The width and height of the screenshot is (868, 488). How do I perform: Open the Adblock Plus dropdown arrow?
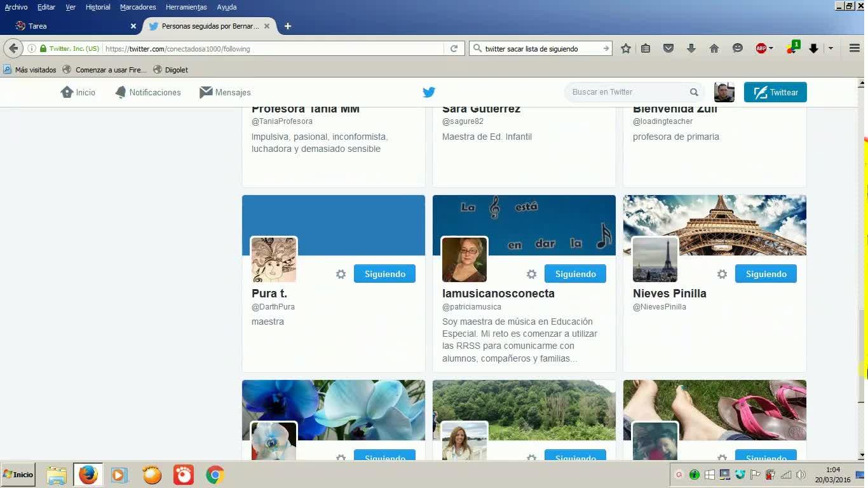coord(771,48)
